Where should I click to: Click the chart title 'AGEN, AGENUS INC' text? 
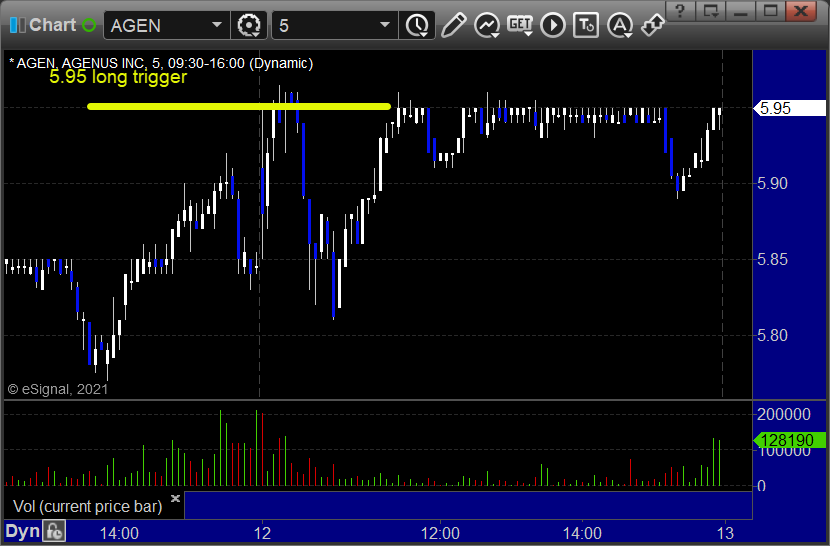click(x=80, y=64)
